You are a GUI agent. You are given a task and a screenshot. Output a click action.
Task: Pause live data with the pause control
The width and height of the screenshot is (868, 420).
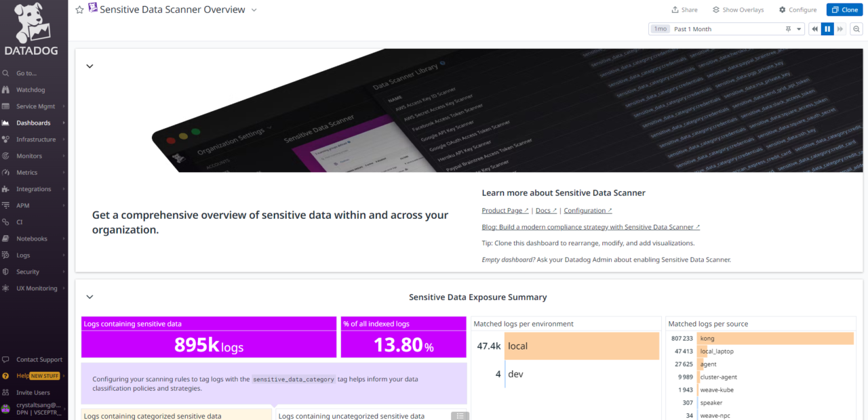(x=827, y=28)
